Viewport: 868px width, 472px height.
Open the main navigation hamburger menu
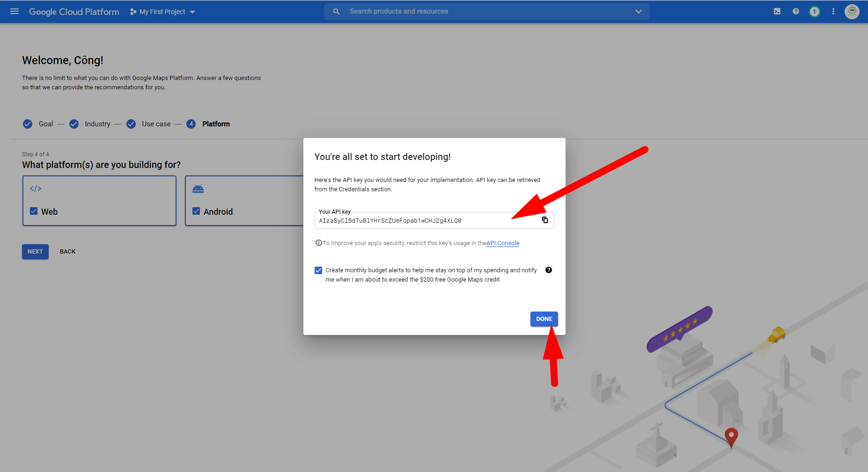click(15, 11)
